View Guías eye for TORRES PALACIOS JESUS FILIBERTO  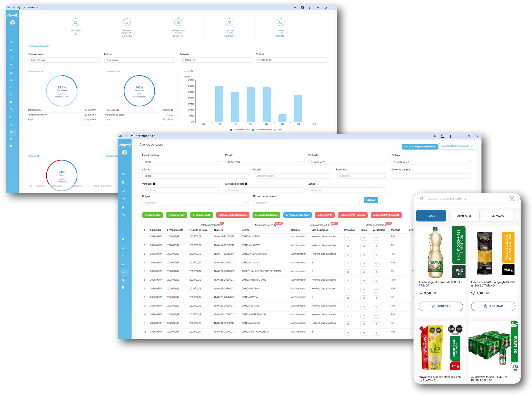pyautogui.click(x=364, y=272)
